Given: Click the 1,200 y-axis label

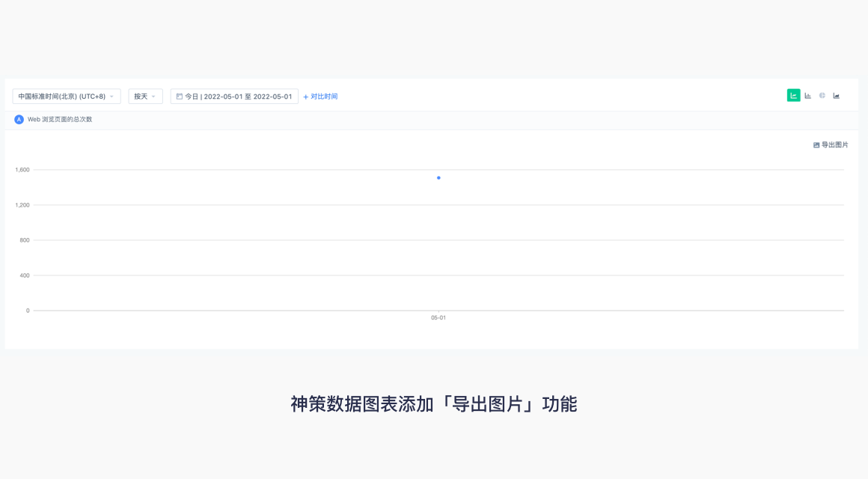Looking at the screenshot, I should click(x=22, y=205).
